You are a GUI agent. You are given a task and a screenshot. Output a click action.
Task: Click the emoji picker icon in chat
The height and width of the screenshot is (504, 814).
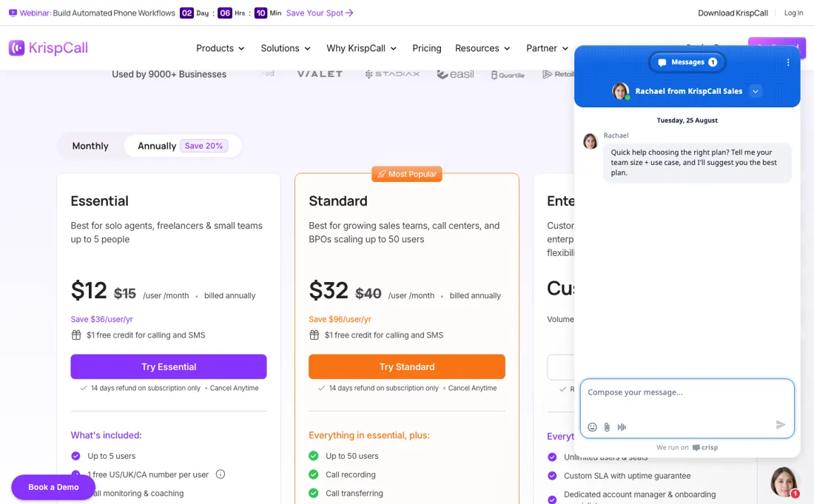click(592, 427)
